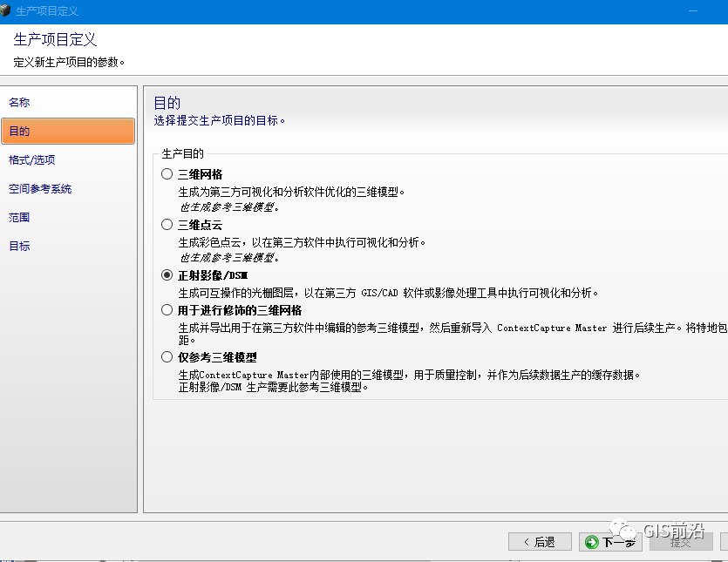Click the 定义新生产项目的参数 header text

tap(69, 62)
